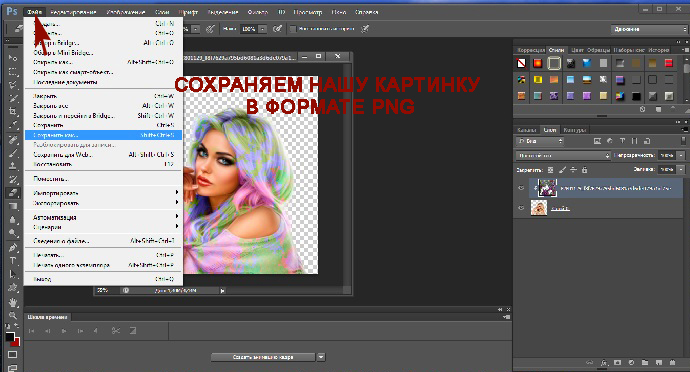The height and width of the screenshot is (372, 690).
Task: Choose the Save (Ctrl+S) menu entry
Action: click(103, 125)
